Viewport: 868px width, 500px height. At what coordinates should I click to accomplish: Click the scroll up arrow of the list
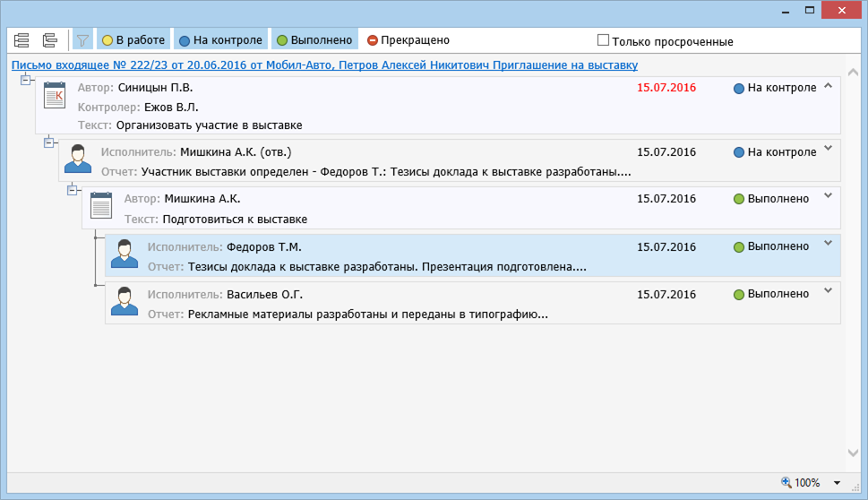pyautogui.click(x=853, y=73)
